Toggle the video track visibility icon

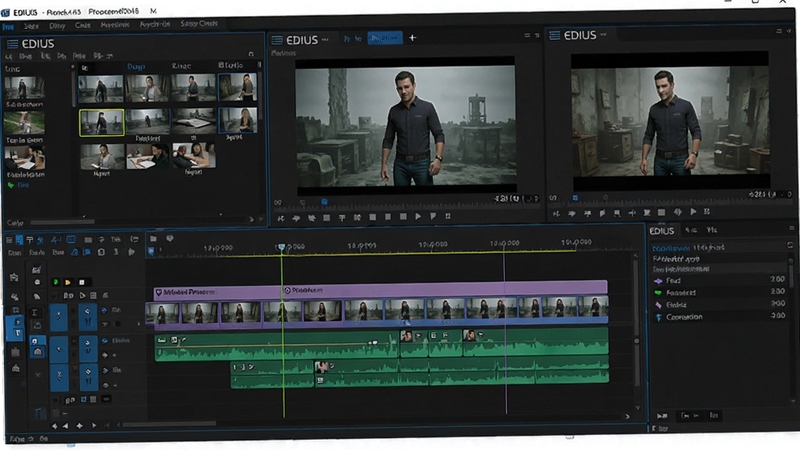pyautogui.click(x=105, y=310)
